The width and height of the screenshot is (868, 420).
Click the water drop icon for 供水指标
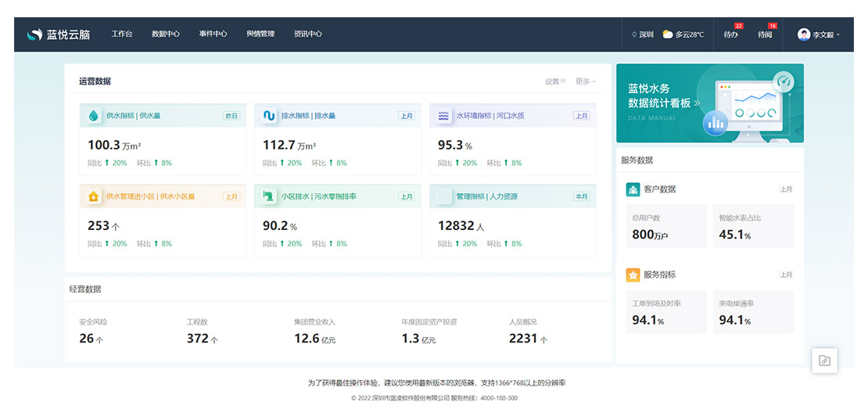tap(94, 116)
